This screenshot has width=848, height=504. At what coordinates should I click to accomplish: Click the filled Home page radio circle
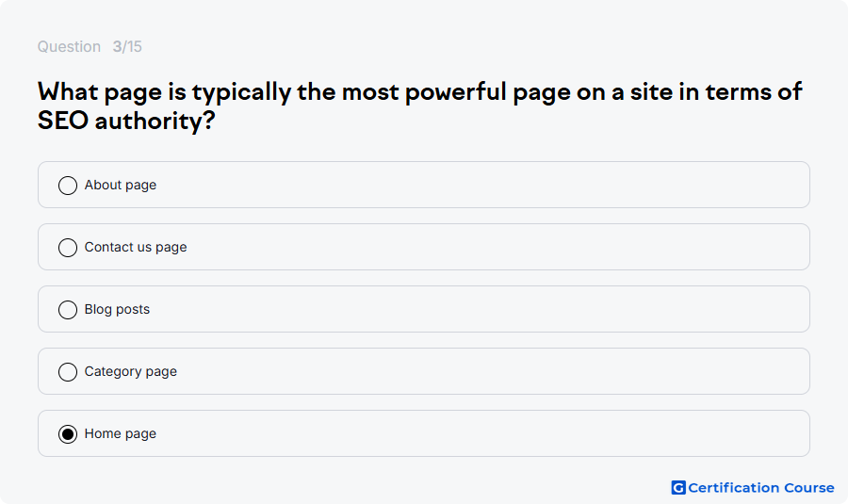coord(68,433)
